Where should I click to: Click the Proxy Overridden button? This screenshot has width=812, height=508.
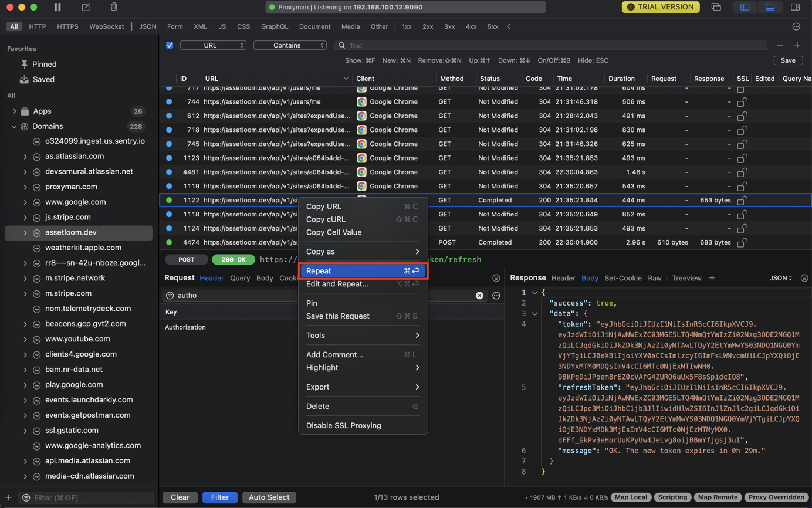(x=776, y=497)
